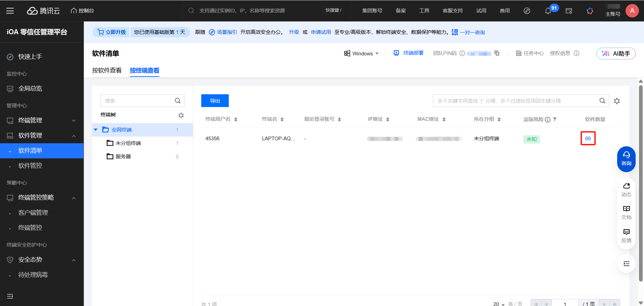Click the colorful loop icon in top bar

[x=590, y=11]
